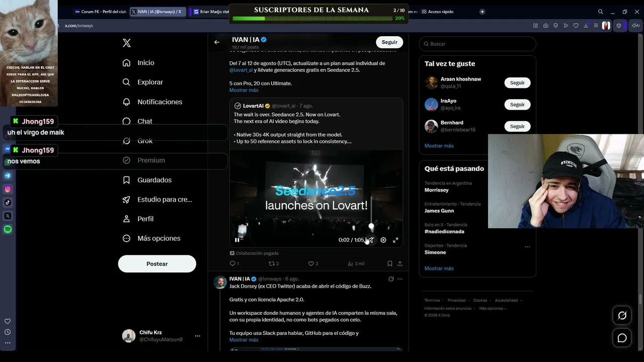Like the Seedance post

click(x=313, y=263)
